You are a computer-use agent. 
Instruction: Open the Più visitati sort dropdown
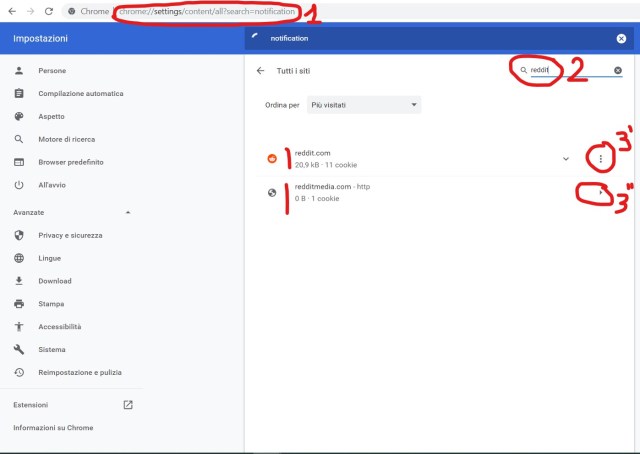click(x=364, y=104)
